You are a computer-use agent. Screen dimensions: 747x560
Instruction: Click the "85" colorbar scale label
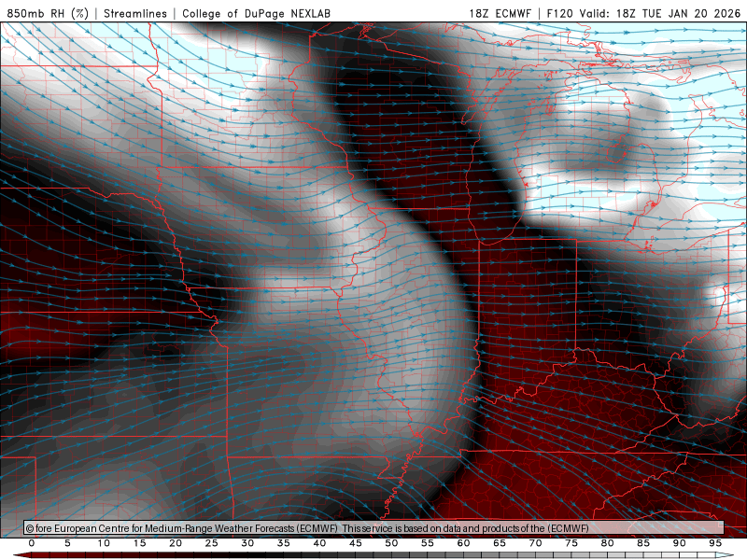pyautogui.click(x=643, y=543)
